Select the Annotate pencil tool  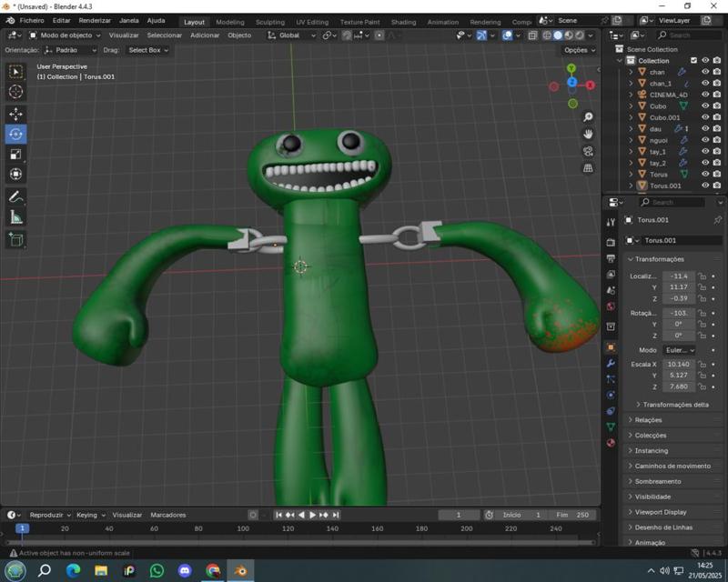(x=15, y=197)
